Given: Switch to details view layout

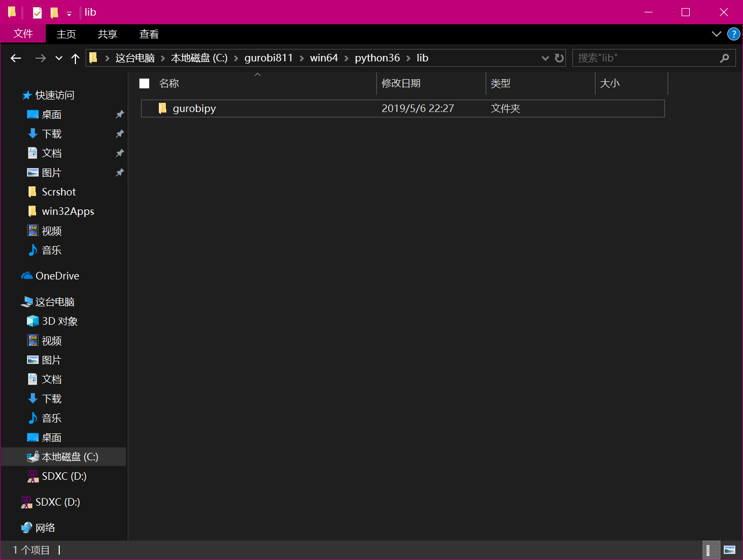Looking at the screenshot, I should coord(712,550).
